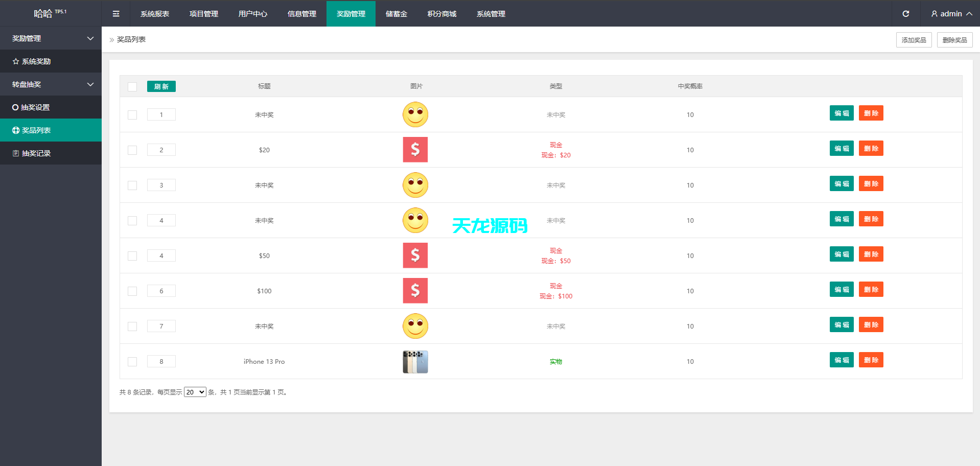Open 抽奖设置 via its circle icon
The height and width of the screenshot is (466, 980).
click(x=15, y=107)
